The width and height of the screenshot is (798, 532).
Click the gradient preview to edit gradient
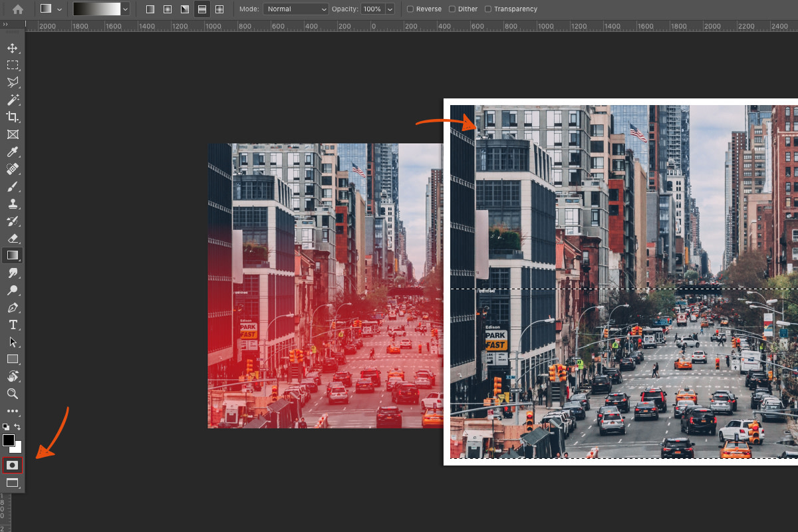(97, 9)
